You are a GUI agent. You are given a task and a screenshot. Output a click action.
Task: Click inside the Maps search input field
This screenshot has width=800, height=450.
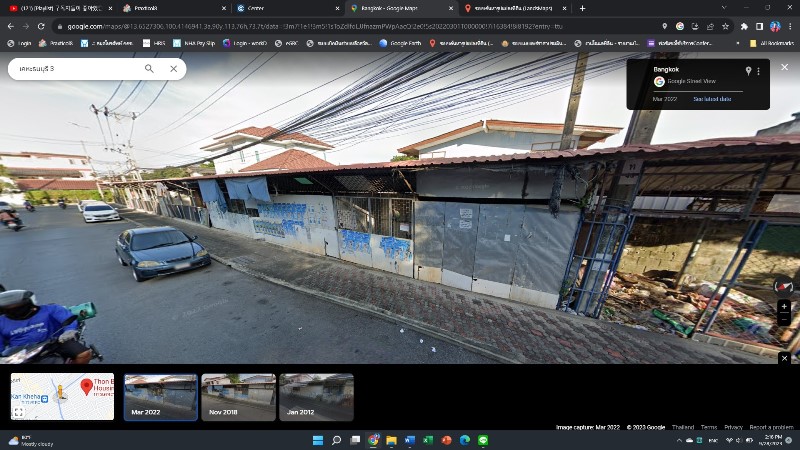click(77, 68)
